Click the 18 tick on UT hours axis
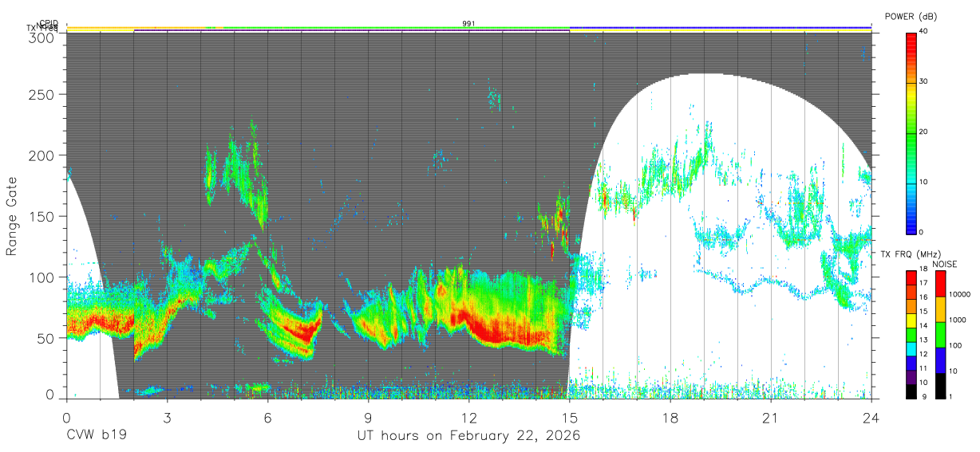The image size is (980, 452). 670,417
